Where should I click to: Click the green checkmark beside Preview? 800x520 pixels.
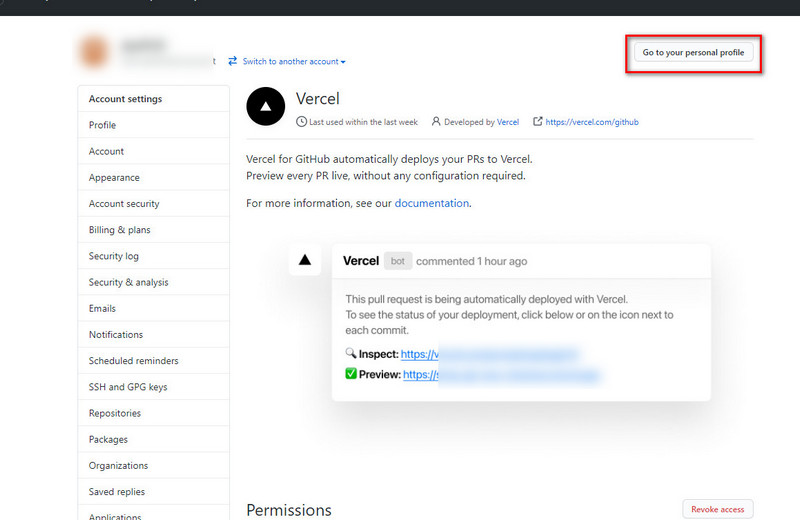tap(351, 374)
